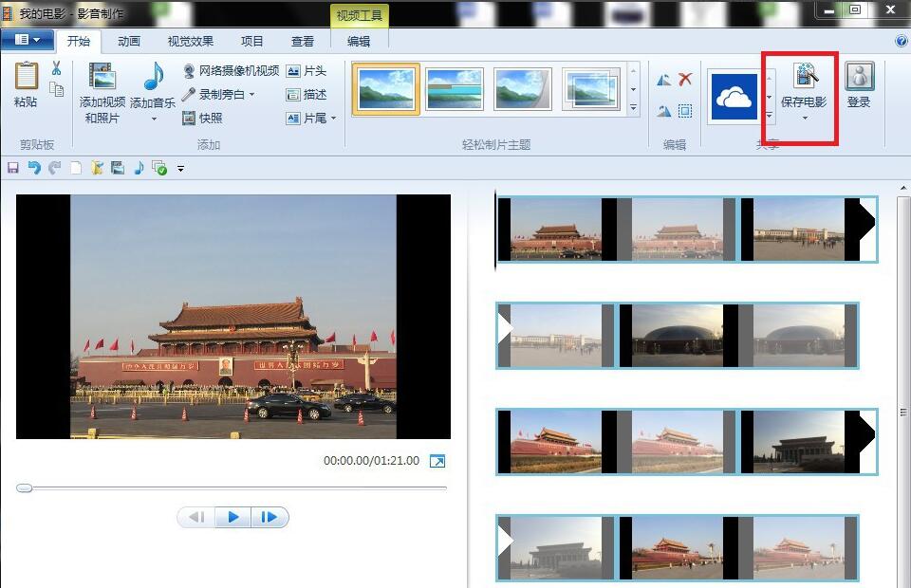Viewport: 911px width, 588px height.
Task: Expand the Credits (片尾) dropdown arrow
Action: coord(333,118)
